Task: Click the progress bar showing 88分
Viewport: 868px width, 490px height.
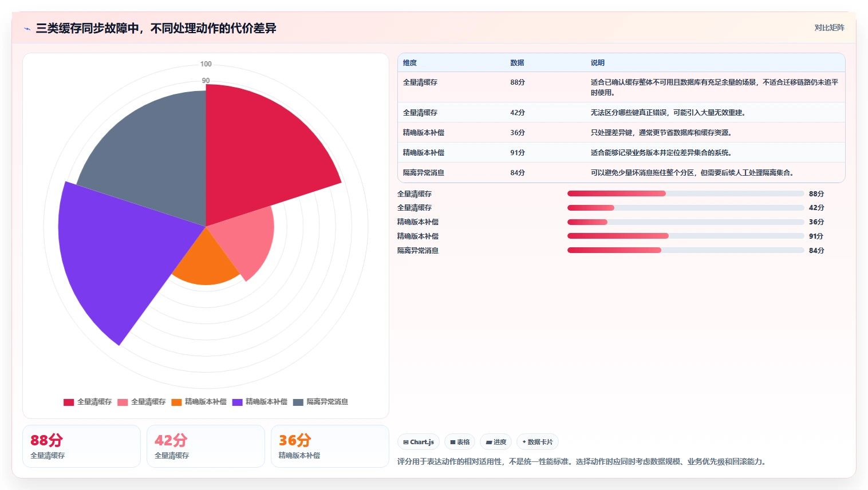Action: pos(686,193)
